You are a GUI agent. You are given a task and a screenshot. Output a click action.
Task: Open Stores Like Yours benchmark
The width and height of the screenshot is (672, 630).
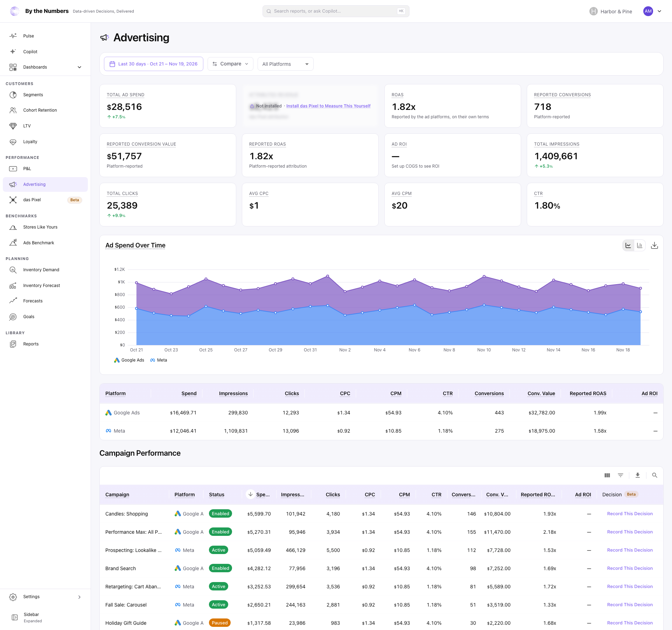coord(45,227)
